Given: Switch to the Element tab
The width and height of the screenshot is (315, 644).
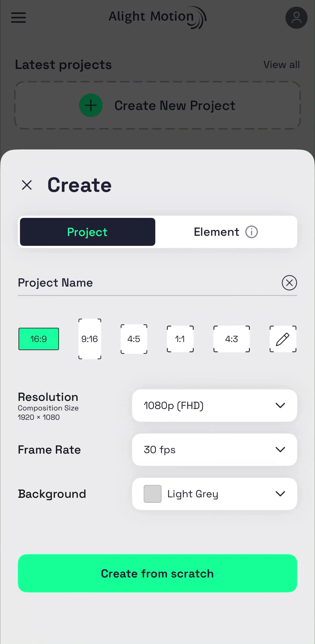Looking at the screenshot, I should [x=226, y=232].
